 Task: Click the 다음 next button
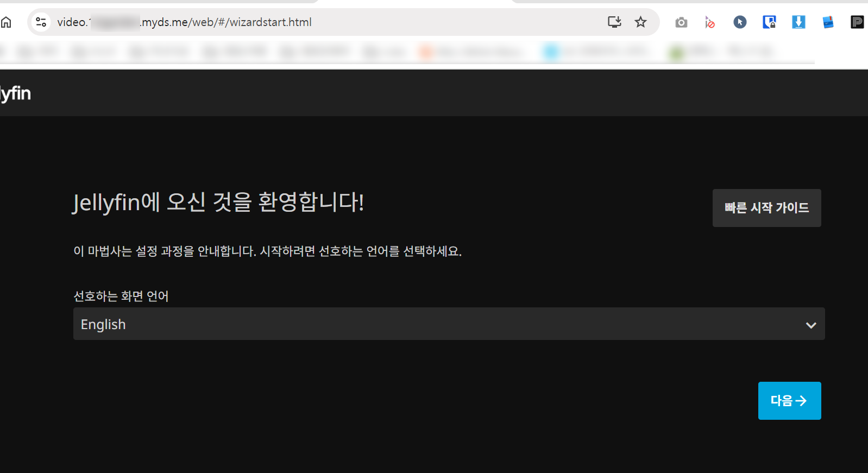(789, 401)
